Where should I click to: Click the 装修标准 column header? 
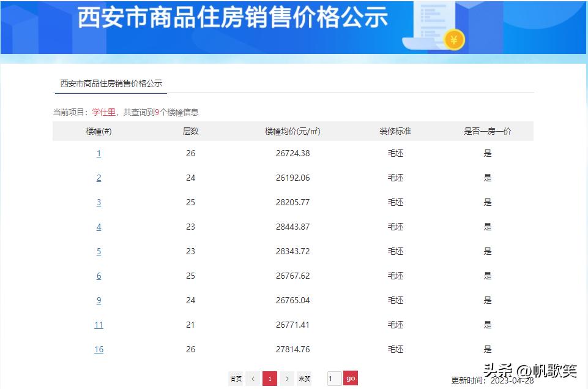click(x=395, y=130)
